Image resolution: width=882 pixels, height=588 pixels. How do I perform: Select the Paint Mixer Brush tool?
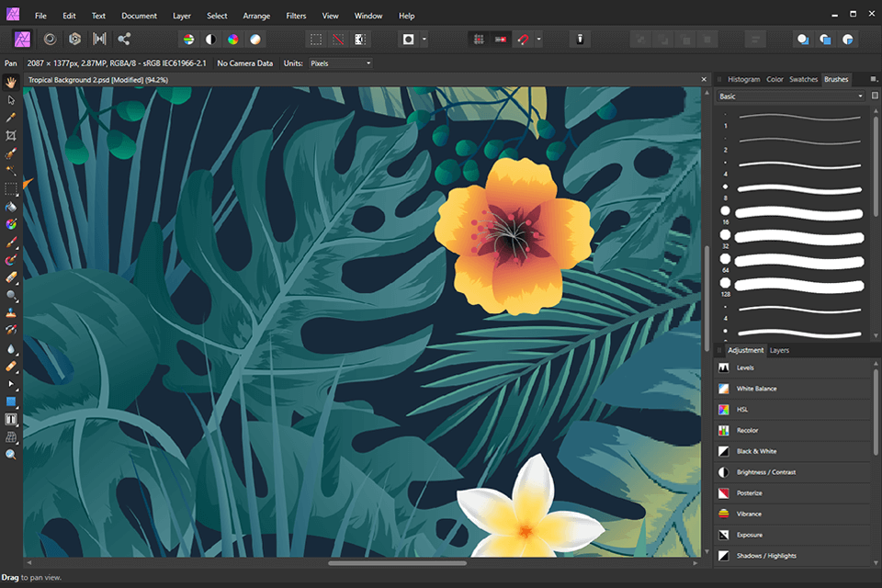click(x=11, y=260)
